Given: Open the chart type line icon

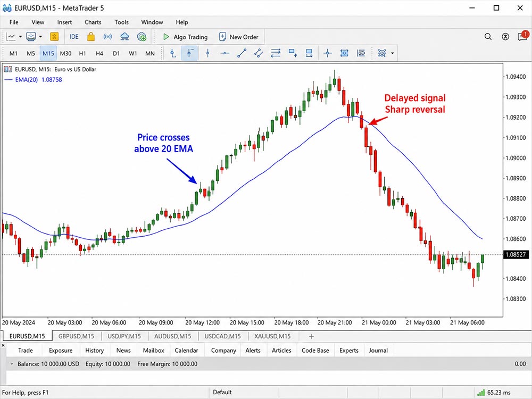Looking at the screenshot, I should (11, 37).
